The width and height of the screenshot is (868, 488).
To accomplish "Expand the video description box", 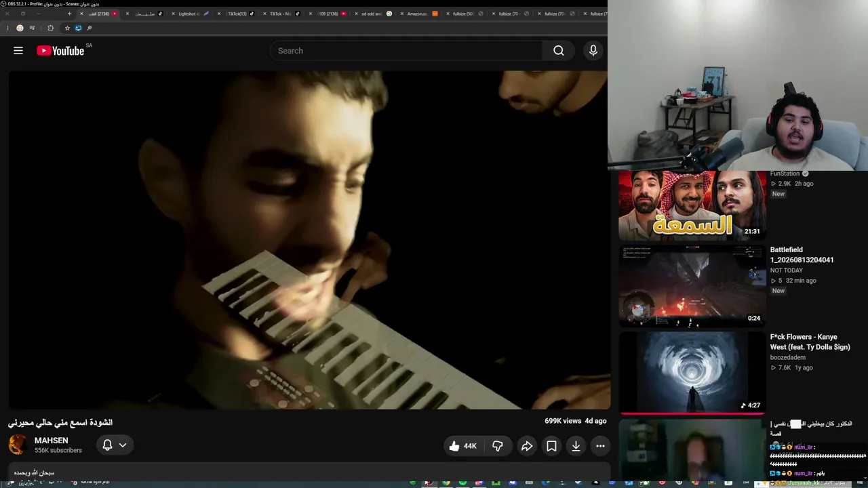I will click(309, 472).
